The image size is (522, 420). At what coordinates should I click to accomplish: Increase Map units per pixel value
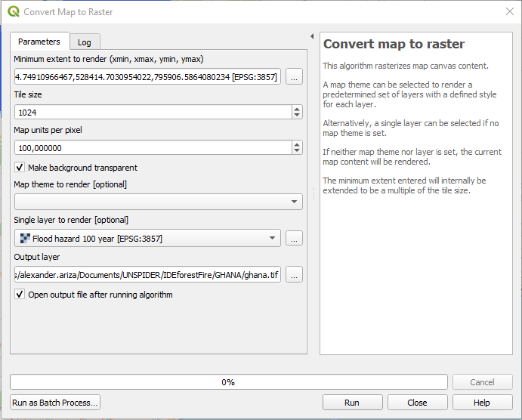click(x=297, y=144)
